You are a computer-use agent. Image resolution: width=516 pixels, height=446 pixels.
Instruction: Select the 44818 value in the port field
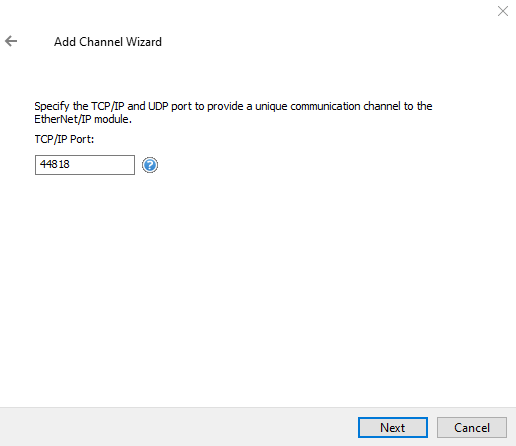[x=55, y=164]
